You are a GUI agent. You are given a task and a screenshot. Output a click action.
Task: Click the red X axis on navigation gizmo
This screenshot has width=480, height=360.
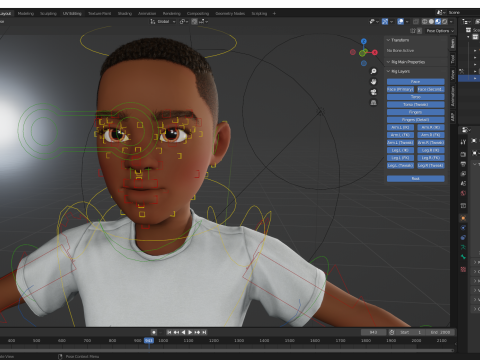tap(375, 52)
